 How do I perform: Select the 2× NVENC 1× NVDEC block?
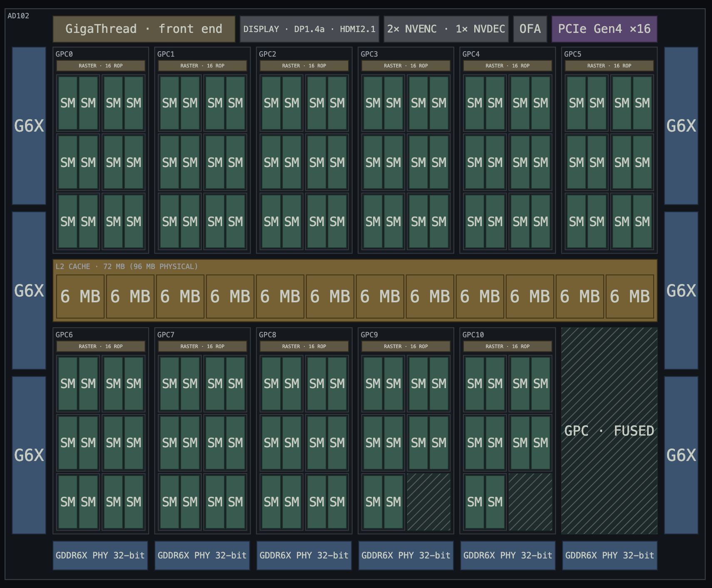click(x=446, y=29)
